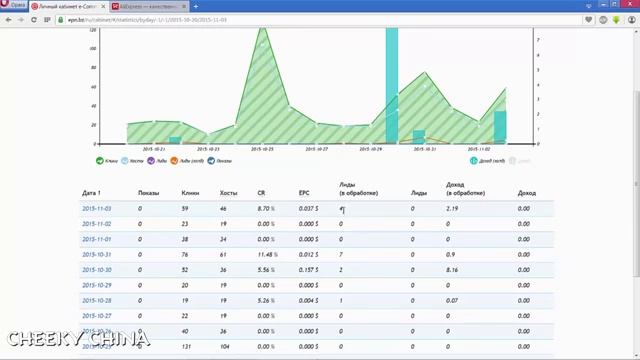Open the 2015-10-30 date link
Viewport: 640px width, 360px height.
coord(97,270)
